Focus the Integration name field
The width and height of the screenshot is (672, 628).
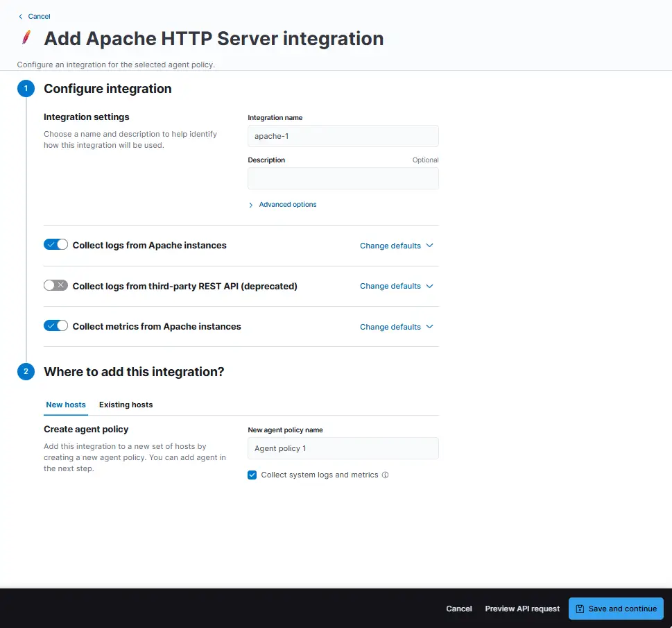(x=343, y=136)
